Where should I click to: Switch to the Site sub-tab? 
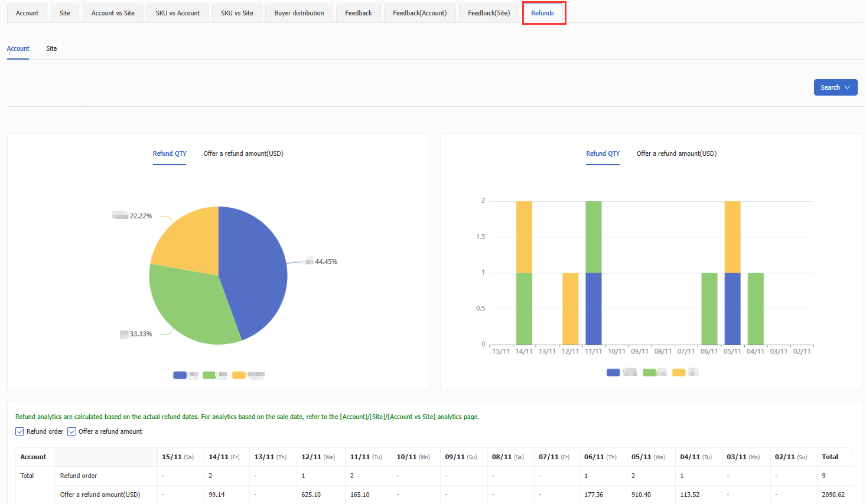click(x=51, y=48)
